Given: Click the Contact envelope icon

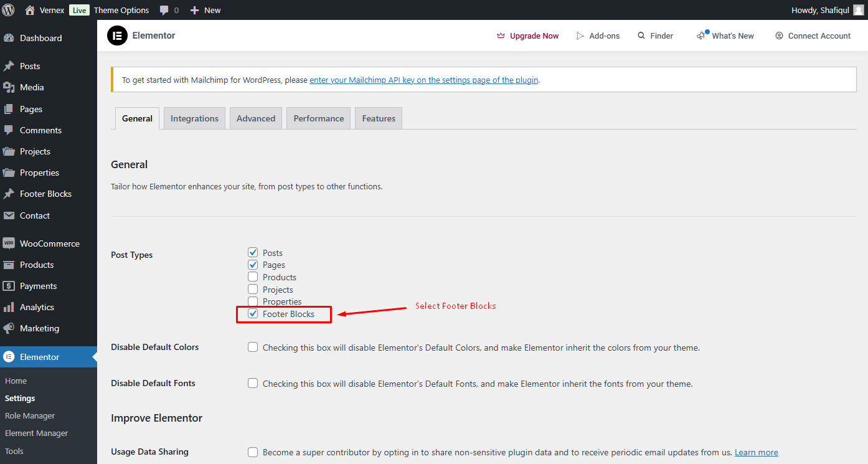Looking at the screenshot, I should pyautogui.click(x=9, y=215).
